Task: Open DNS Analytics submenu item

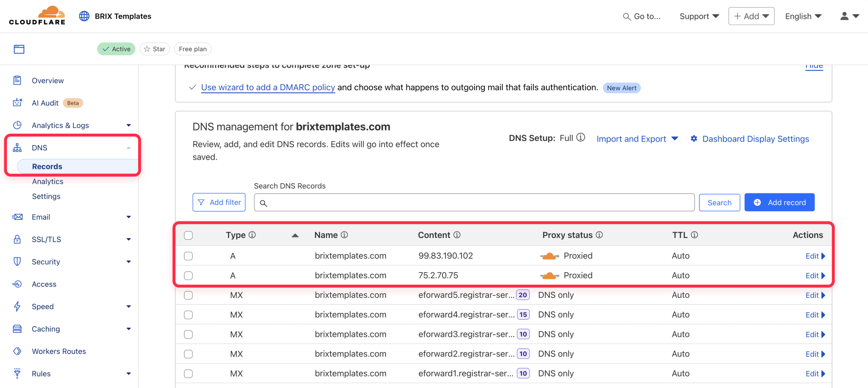Action: [x=48, y=181]
